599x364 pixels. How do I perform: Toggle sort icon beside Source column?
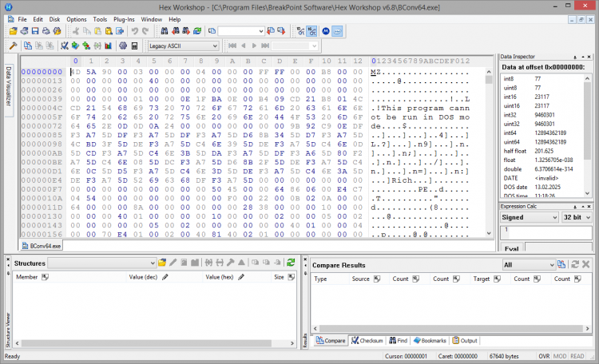[377, 279]
